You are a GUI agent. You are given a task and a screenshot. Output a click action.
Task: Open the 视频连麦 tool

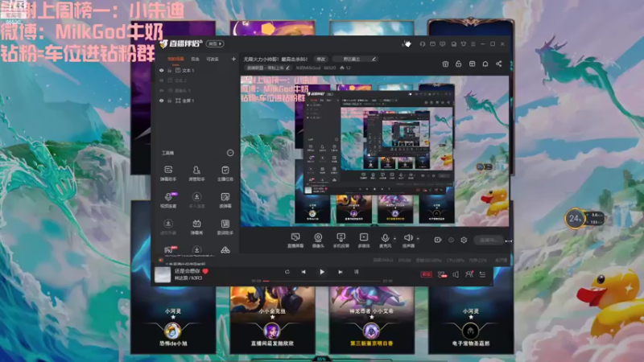(168, 200)
